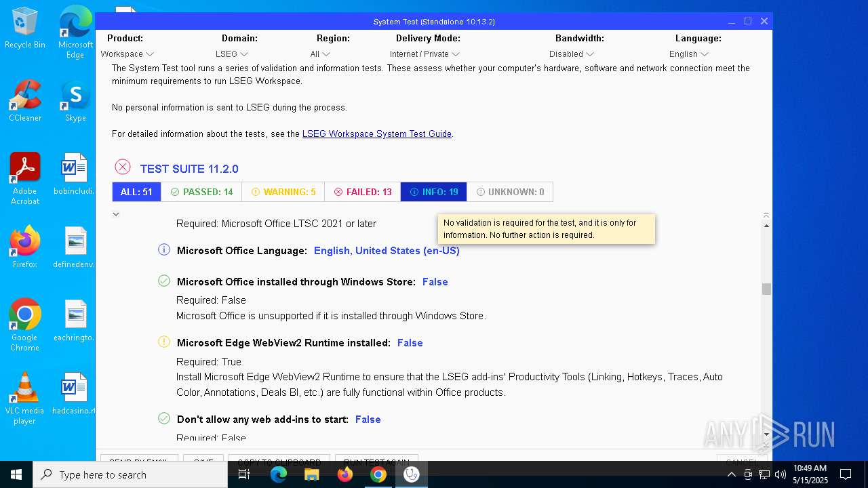Click the passed checkmark icon for Don't allow any web add-ins
The height and width of the screenshot is (488, 868).
pyautogui.click(x=164, y=418)
